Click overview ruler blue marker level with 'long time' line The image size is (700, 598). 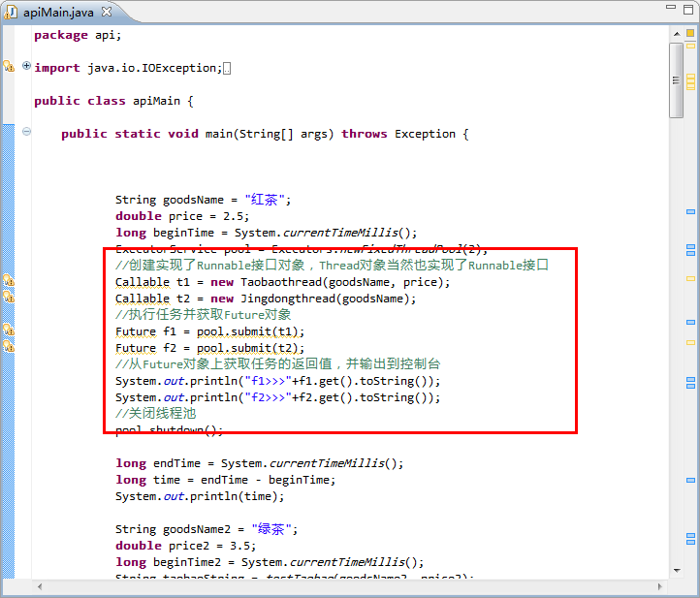(690, 481)
